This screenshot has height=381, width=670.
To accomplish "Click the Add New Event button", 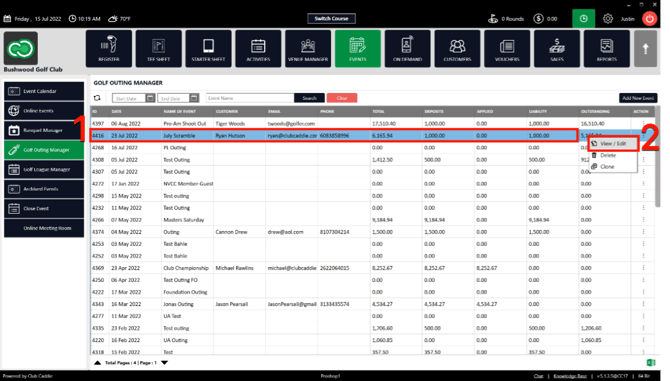I will pyautogui.click(x=638, y=98).
